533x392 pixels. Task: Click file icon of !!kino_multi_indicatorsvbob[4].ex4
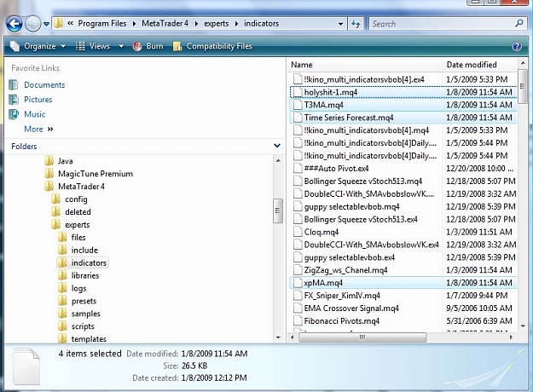point(298,79)
